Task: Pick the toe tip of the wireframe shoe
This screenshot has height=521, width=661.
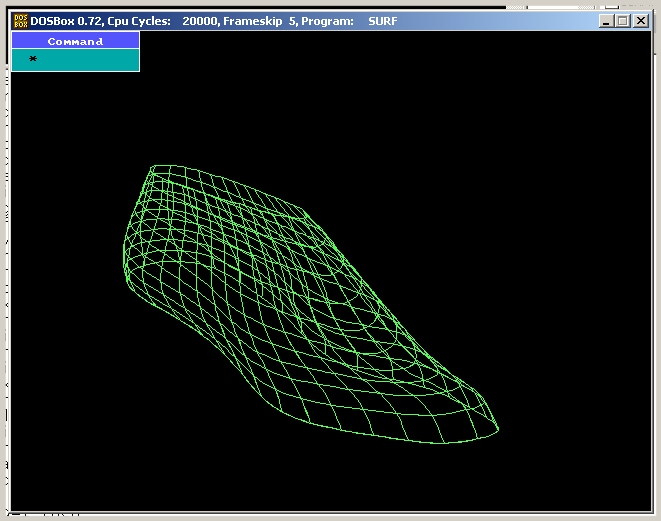Action: [497, 431]
